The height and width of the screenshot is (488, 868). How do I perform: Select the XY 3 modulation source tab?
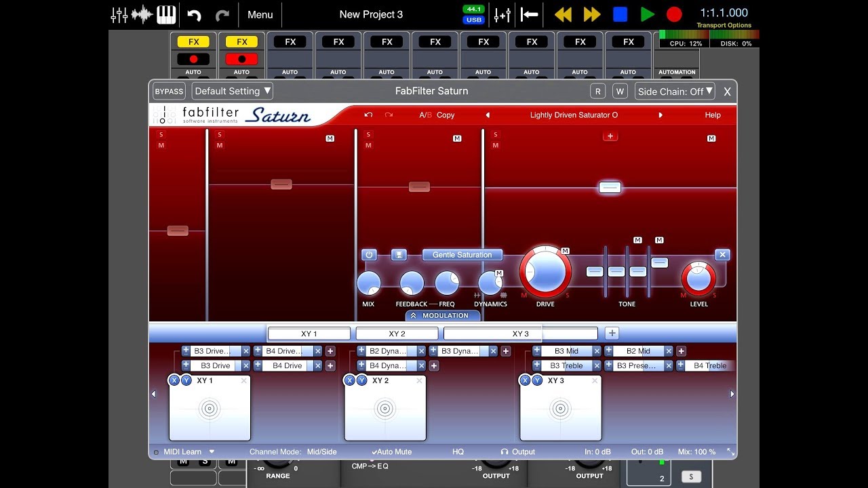pos(520,333)
